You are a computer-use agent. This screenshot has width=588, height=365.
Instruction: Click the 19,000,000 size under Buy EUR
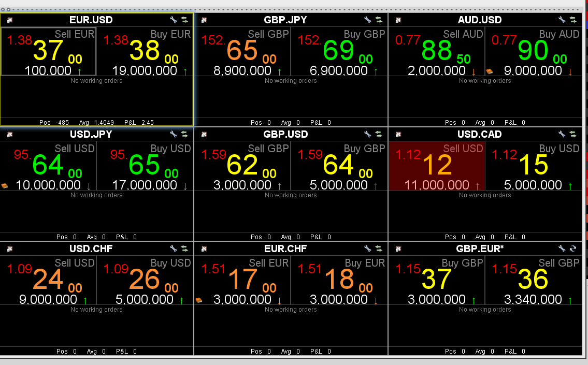(145, 70)
